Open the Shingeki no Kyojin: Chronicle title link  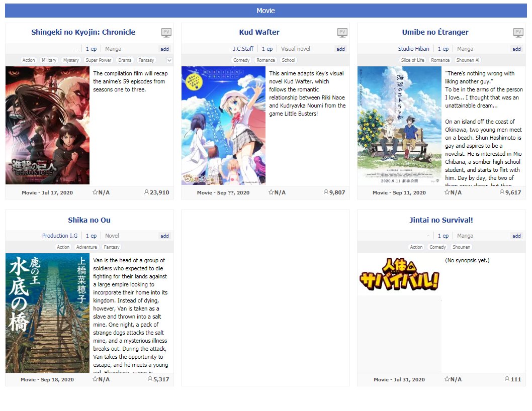pos(83,32)
